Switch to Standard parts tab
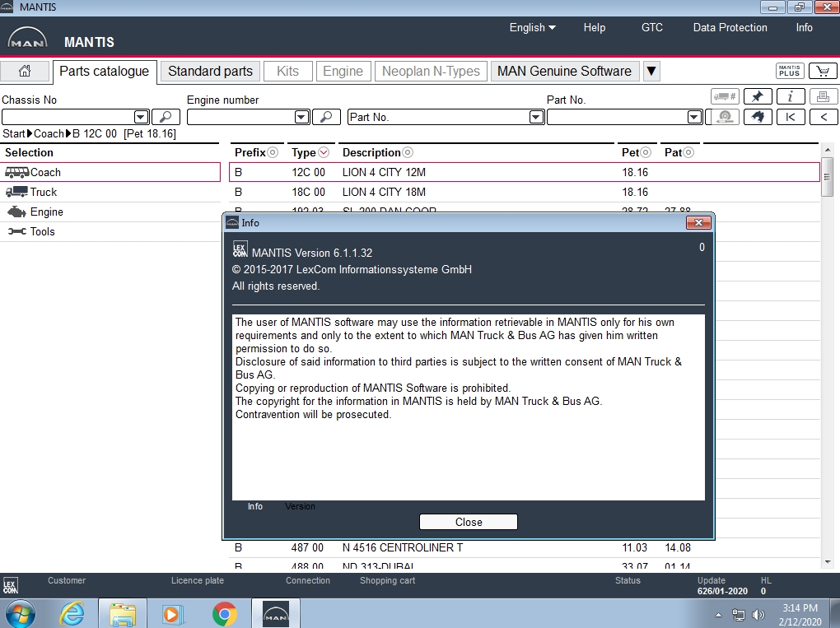This screenshot has width=840, height=628. pos(211,72)
